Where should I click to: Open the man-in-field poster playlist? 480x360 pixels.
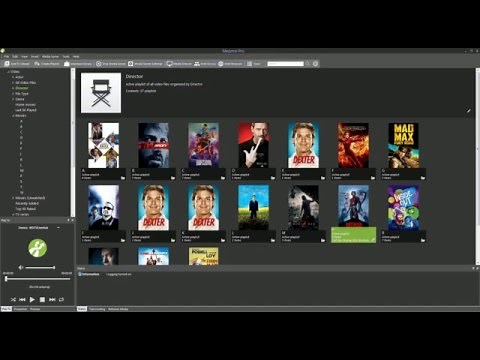tap(253, 208)
